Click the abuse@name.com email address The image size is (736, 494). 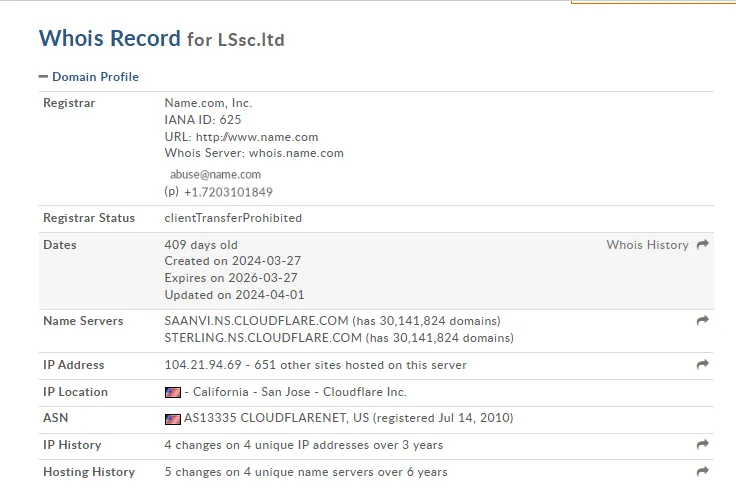tap(215, 174)
